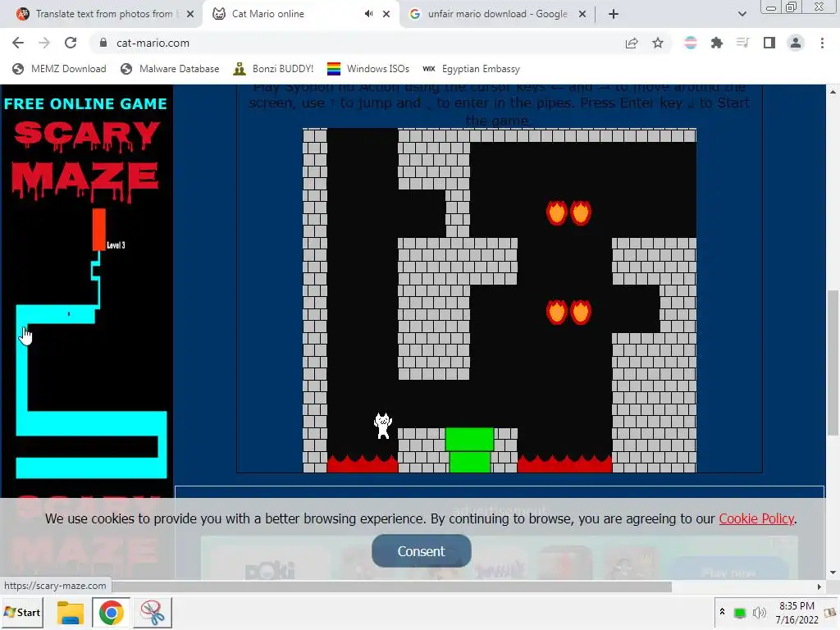Click the horizontal scrollbar thumb
This screenshot has height=630, width=840.
pos(391,587)
